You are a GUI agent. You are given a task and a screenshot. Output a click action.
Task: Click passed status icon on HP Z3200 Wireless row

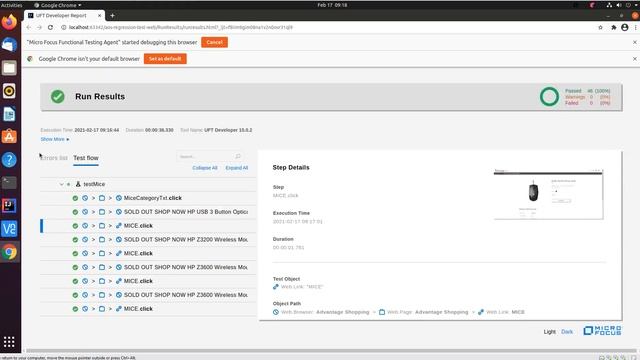coord(75,240)
